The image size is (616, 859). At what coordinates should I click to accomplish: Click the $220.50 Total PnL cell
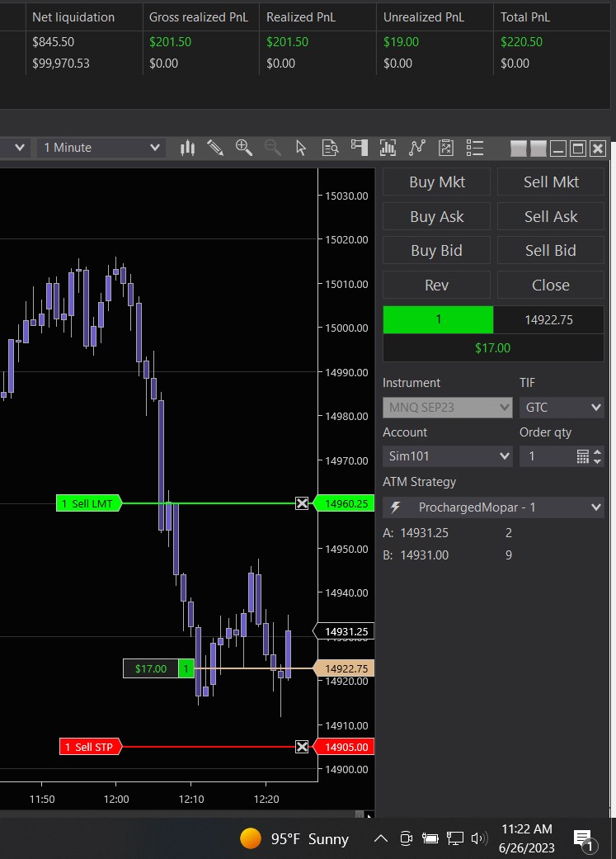coord(521,41)
